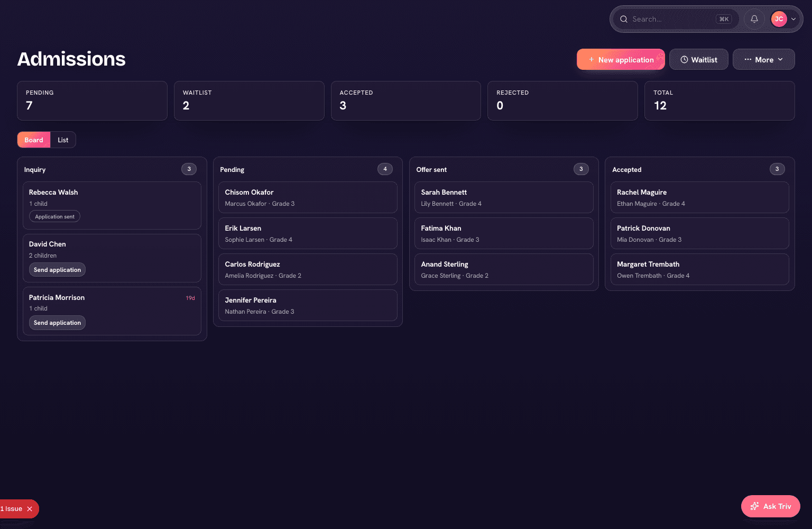Switch to the Board view

34,140
